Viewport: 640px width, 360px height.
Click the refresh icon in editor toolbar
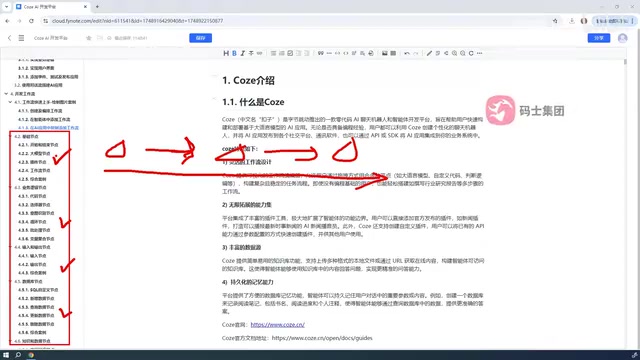(x=471, y=53)
